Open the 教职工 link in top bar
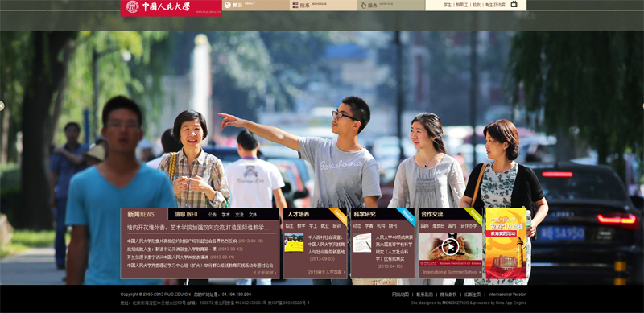This screenshot has height=313, width=644. (461, 5)
